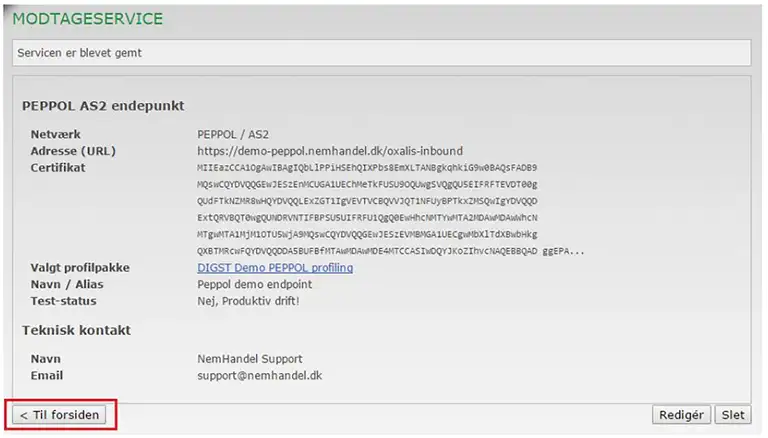Click the 'Til forsiden' button
Screen dimensions: 768x438
pos(59,414)
